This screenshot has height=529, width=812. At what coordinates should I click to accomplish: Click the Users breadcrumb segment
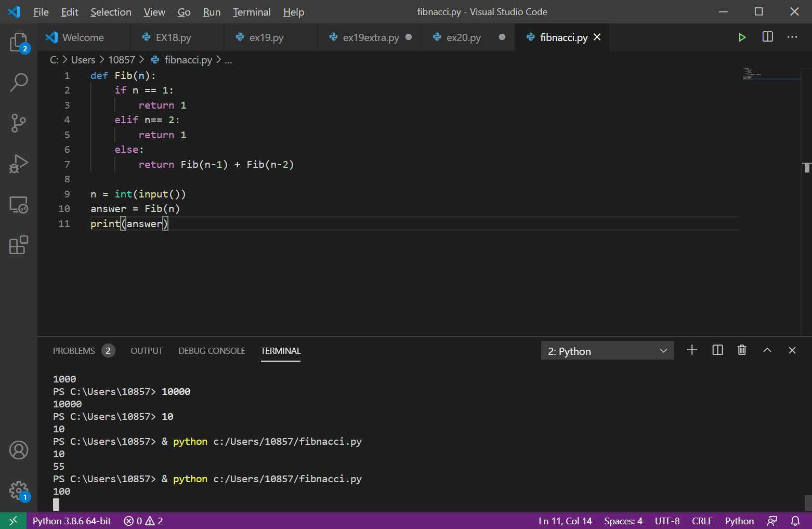[83, 60]
